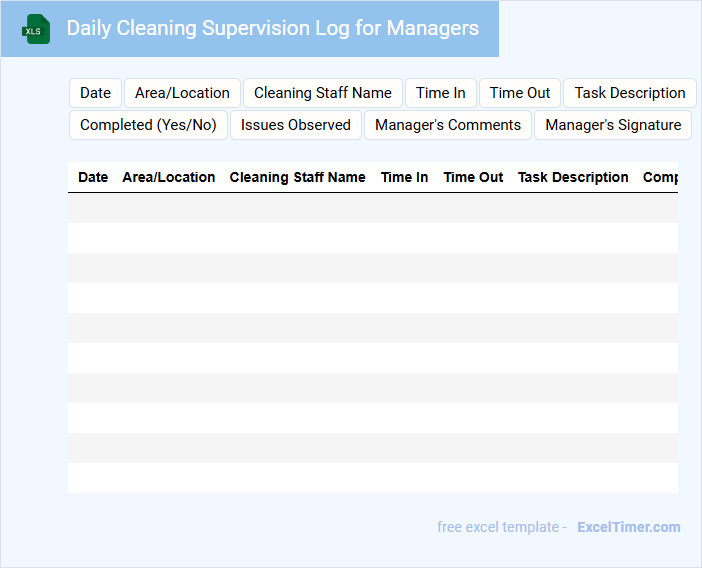Image resolution: width=702 pixels, height=568 pixels.
Task: Click the Area/Location table column header
Action: [x=169, y=177]
